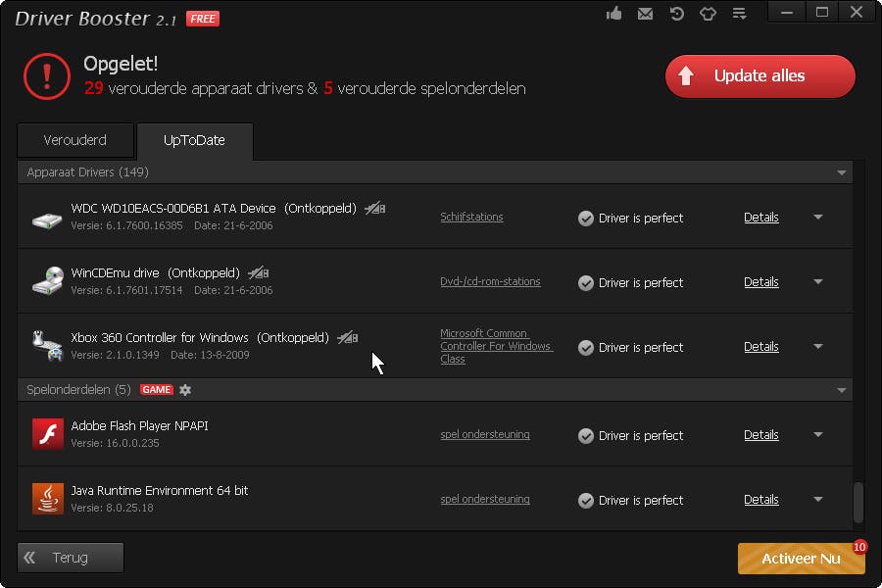The height and width of the screenshot is (588, 882).
Task: Click the Xbox 360 controller device icon
Action: point(47,346)
